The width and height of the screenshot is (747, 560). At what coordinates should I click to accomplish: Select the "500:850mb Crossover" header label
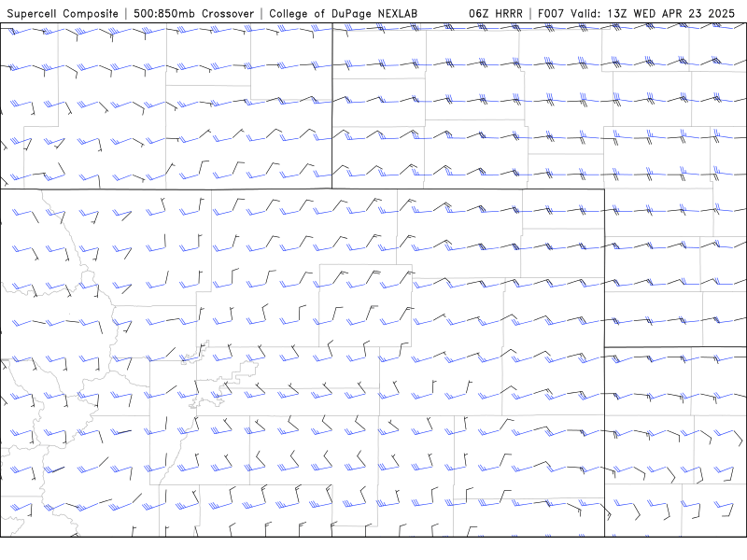(x=193, y=14)
